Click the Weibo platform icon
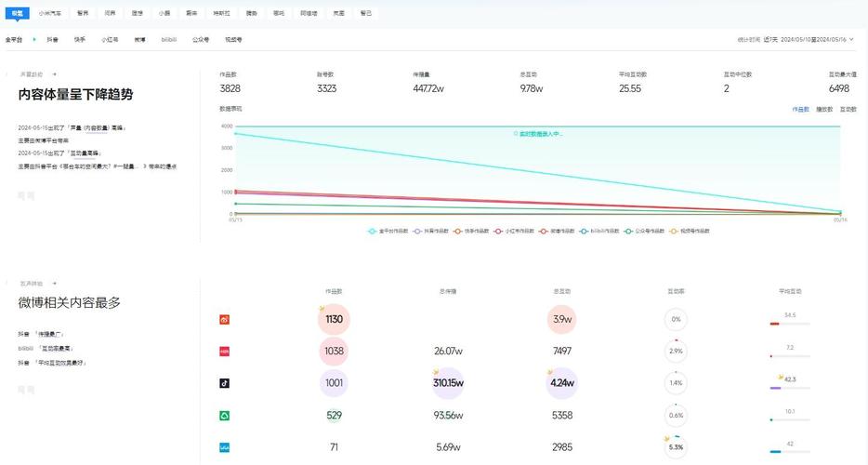 (224, 320)
